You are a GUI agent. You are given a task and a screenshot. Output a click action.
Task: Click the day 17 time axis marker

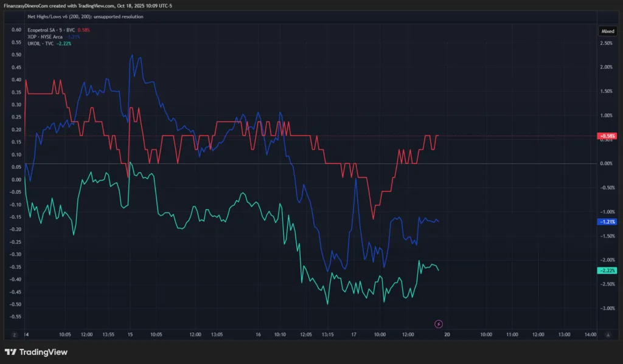pos(353,334)
